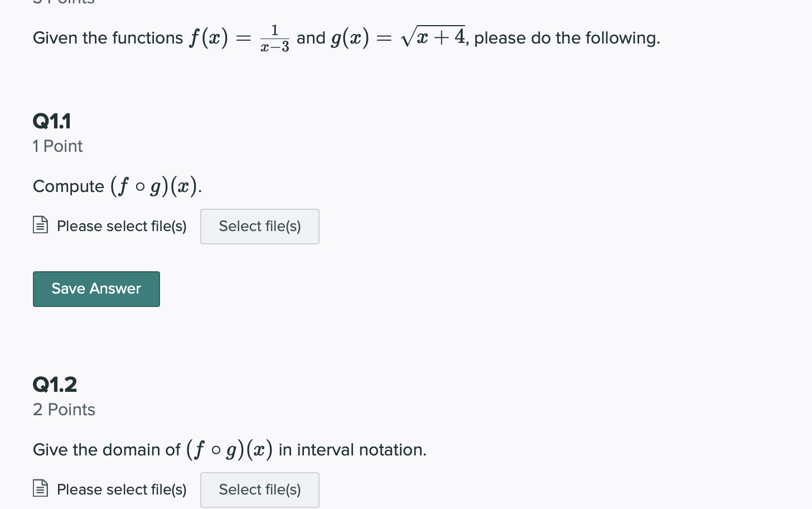Click the '1 Point' label

click(57, 146)
